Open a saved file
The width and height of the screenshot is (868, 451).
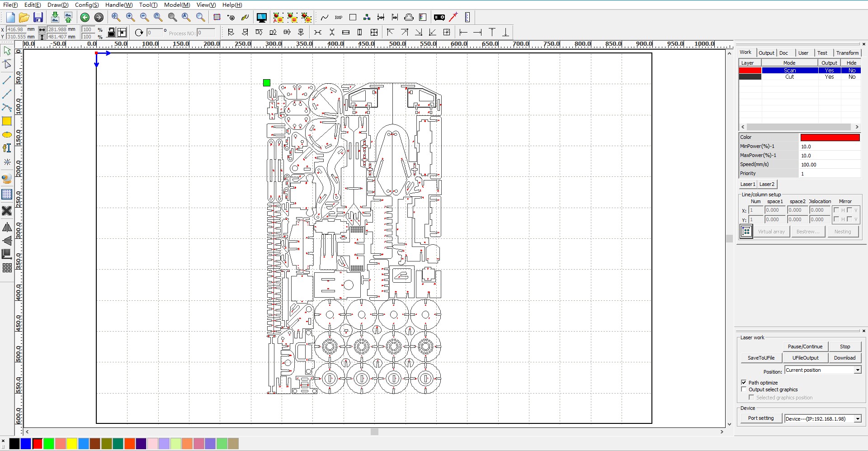pos(24,17)
